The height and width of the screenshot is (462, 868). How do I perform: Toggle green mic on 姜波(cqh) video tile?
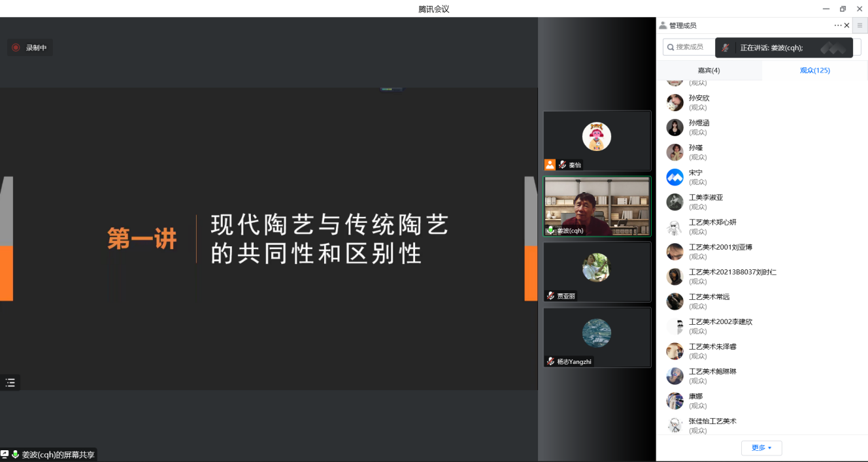[550, 231]
